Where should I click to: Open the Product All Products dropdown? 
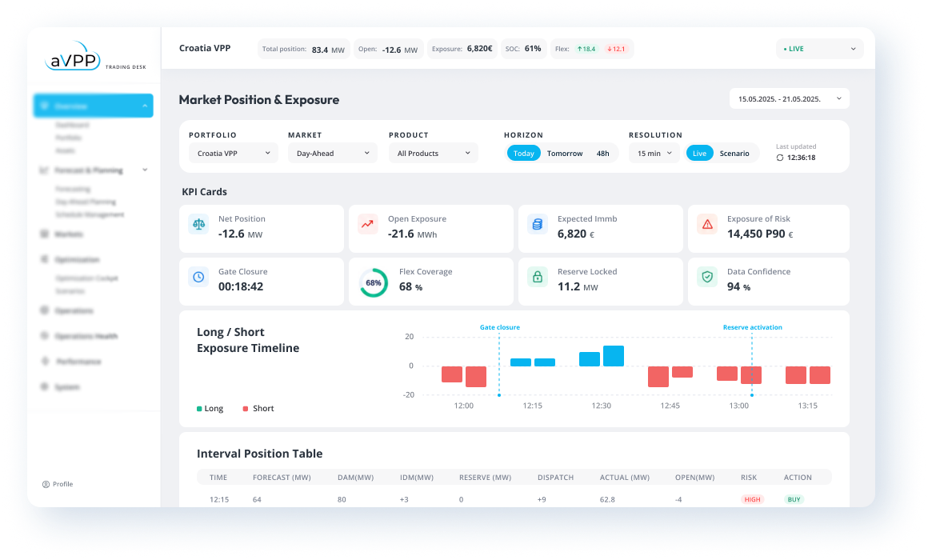click(x=434, y=154)
